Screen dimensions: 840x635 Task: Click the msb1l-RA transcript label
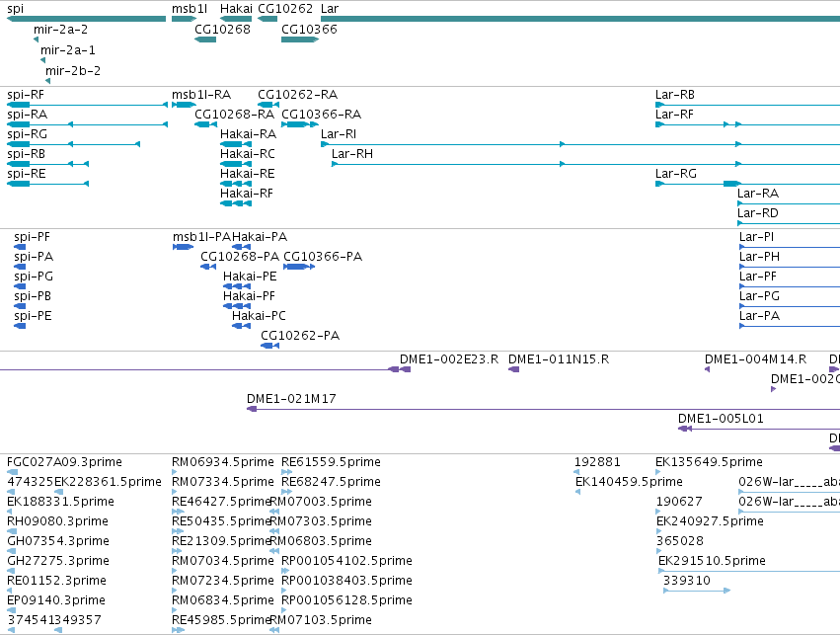point(201,95)
